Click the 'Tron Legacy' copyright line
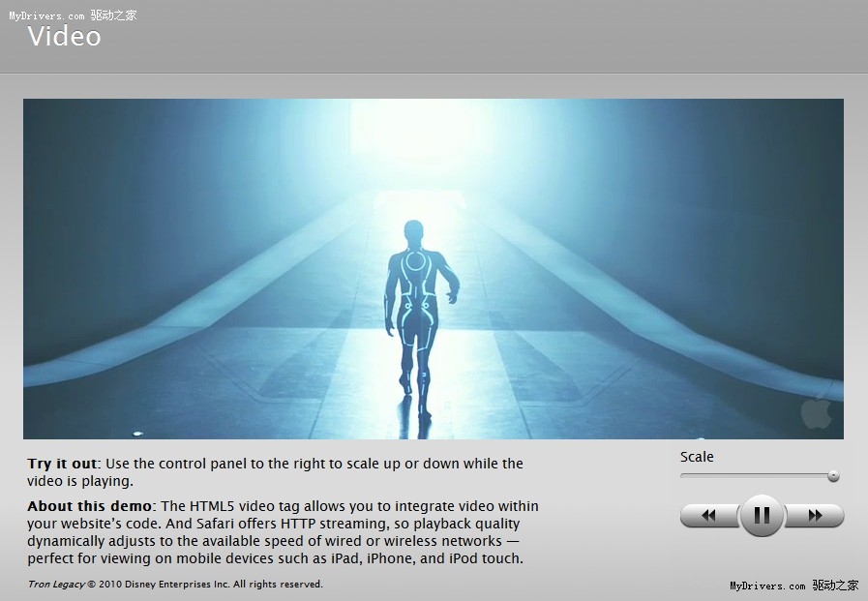Image resolution: width=868 pixels, height=601 pixels. (175, 584)
